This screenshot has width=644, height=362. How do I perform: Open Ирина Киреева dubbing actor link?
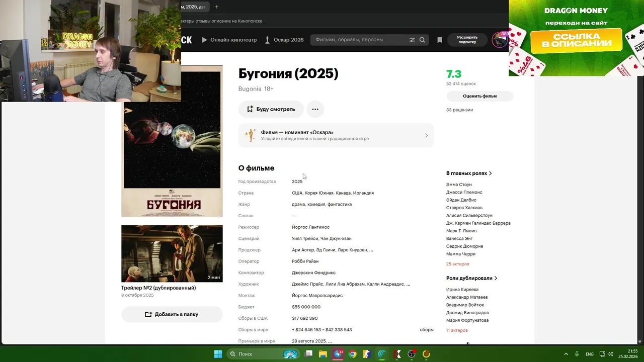pyautogui.click(x=462, y=290)
